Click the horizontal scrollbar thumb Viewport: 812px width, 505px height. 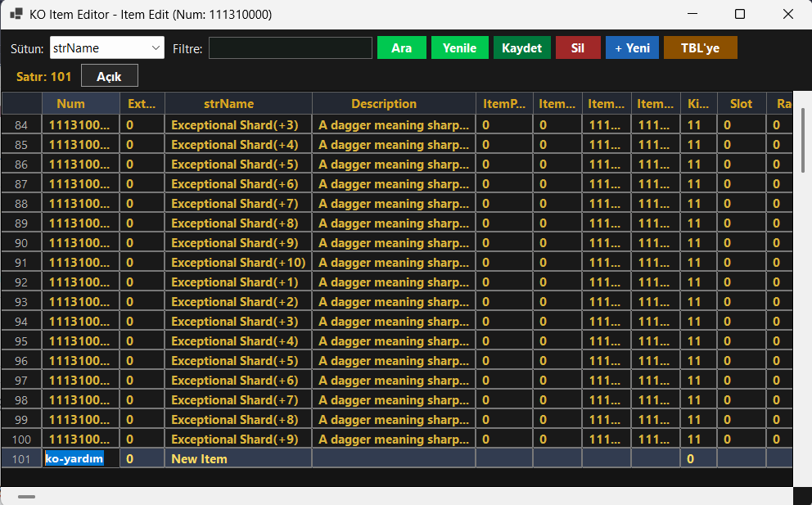[26, 497]
